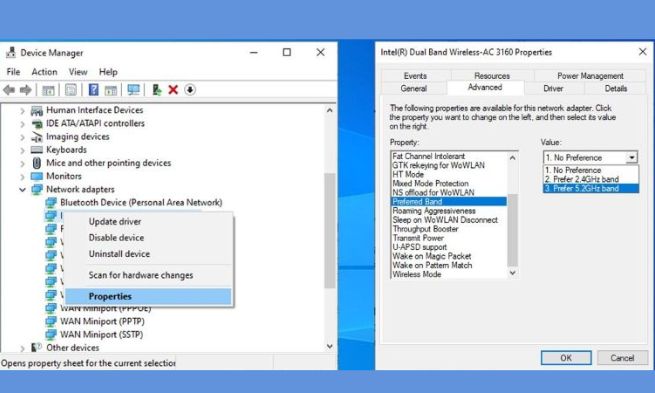Viewport: 655px width, 393px height.
Task: Select the Monitors category icon
Action: pyautogui.click(x=37, y=176)
